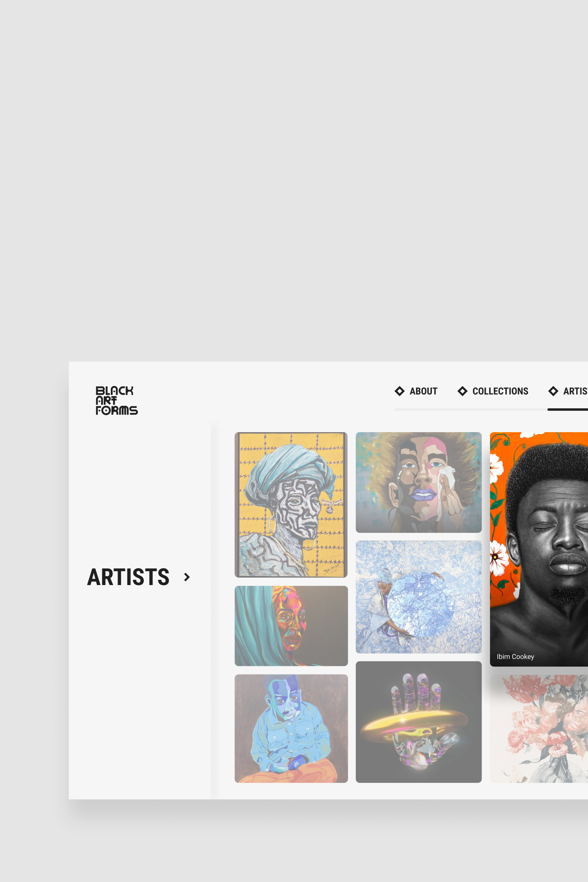This screenshot has height=882, width=588.
Task: Click the diamond icon beside ABOUT
Action: [400, 391]
